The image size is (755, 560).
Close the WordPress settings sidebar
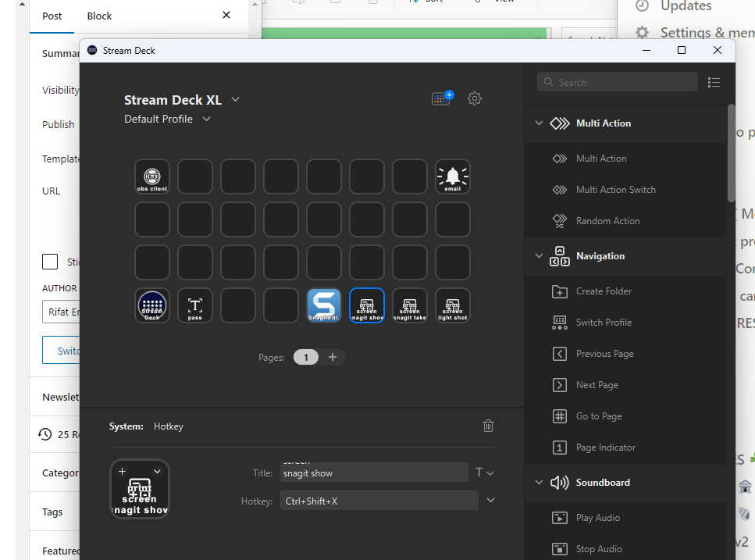pyautogui.click(x=226, y=16)
